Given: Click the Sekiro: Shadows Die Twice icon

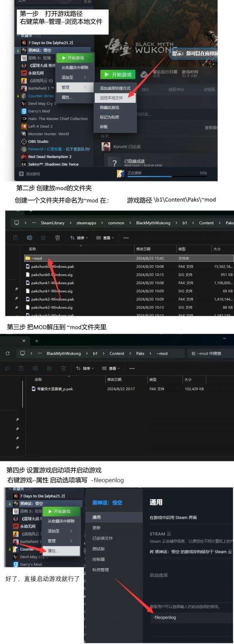Looking at the screenshot, I should (x=24, y=164).
